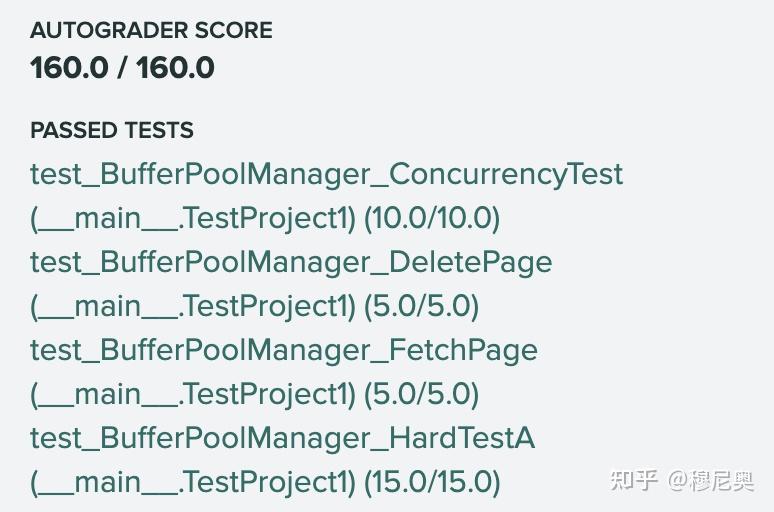Open the test_BufferPoolManager_DeletePage result
The height and width of the screenshot is (512, 774).
291,263
